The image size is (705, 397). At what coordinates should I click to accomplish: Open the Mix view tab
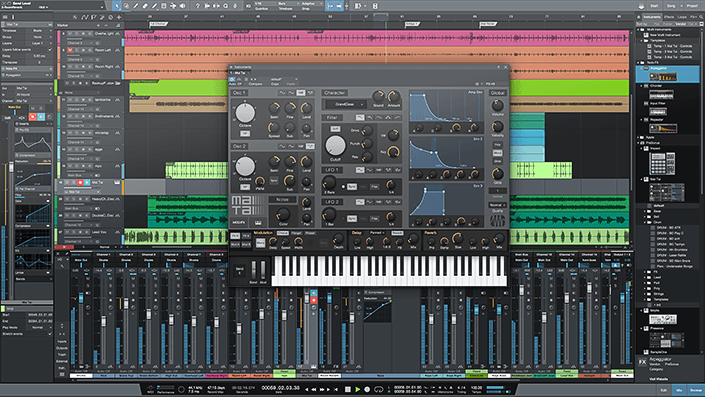[x=679, y=390]
